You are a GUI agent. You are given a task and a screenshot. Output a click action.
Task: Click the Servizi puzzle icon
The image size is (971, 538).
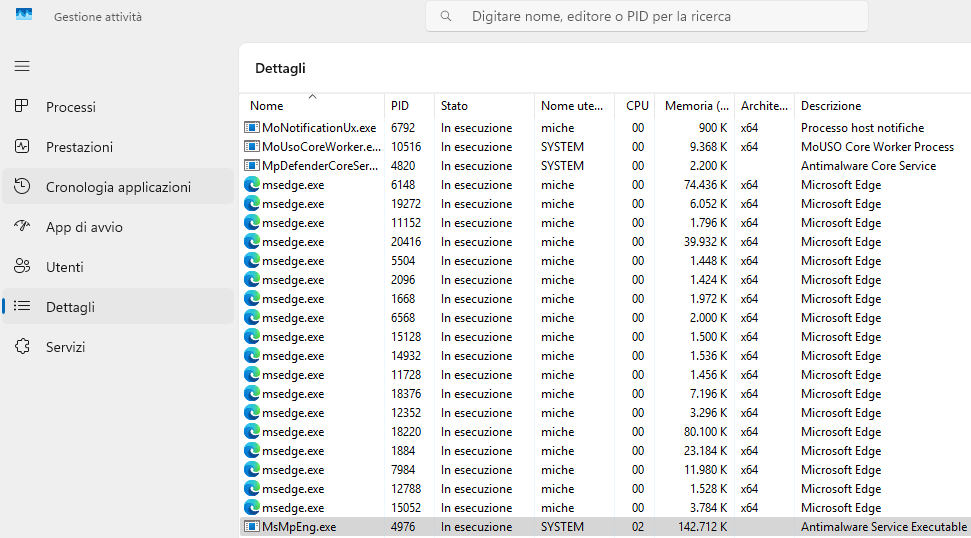(x=22, y=346)
